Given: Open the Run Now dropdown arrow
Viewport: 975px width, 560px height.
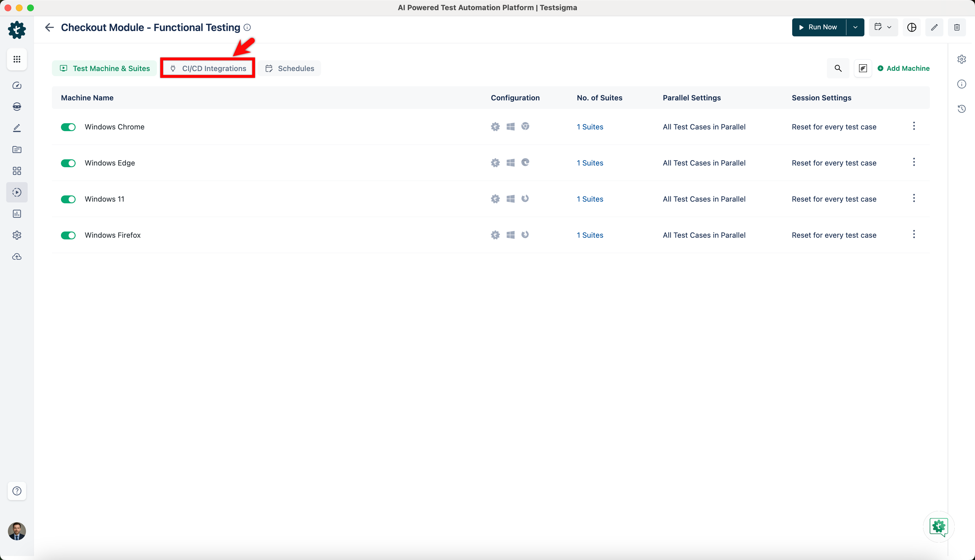Looking at the screenshot, I should (x=856, y=27).
